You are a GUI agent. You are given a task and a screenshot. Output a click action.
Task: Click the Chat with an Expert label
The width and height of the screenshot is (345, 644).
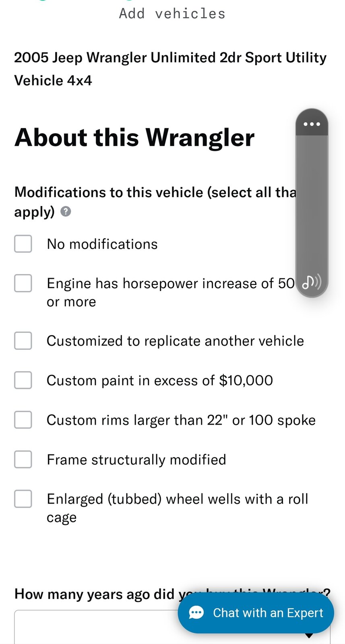pos(268,613)
